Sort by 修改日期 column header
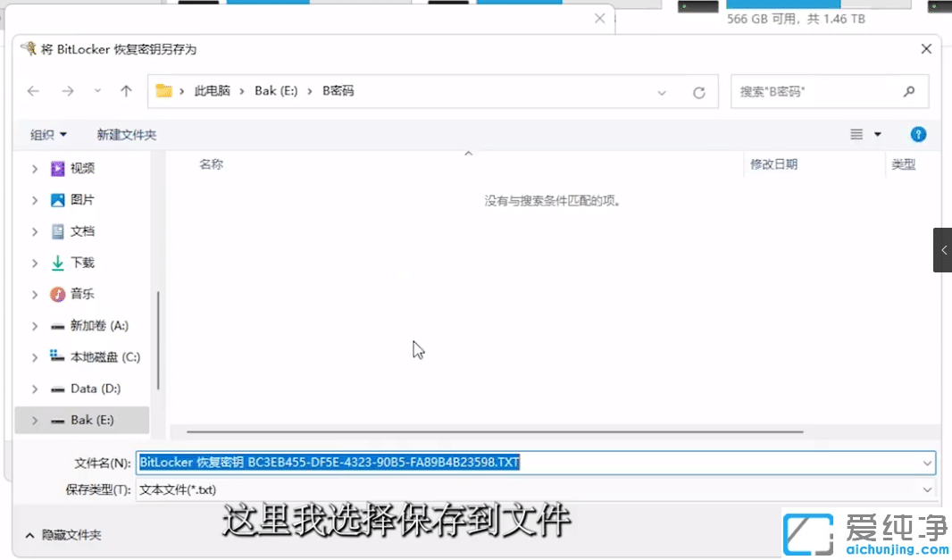 (774, 164)
